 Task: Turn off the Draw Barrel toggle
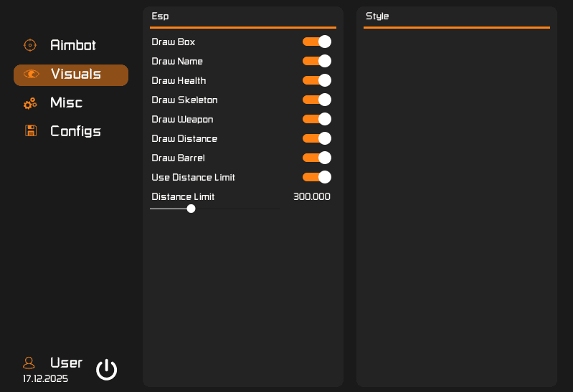tap(316, 158)
